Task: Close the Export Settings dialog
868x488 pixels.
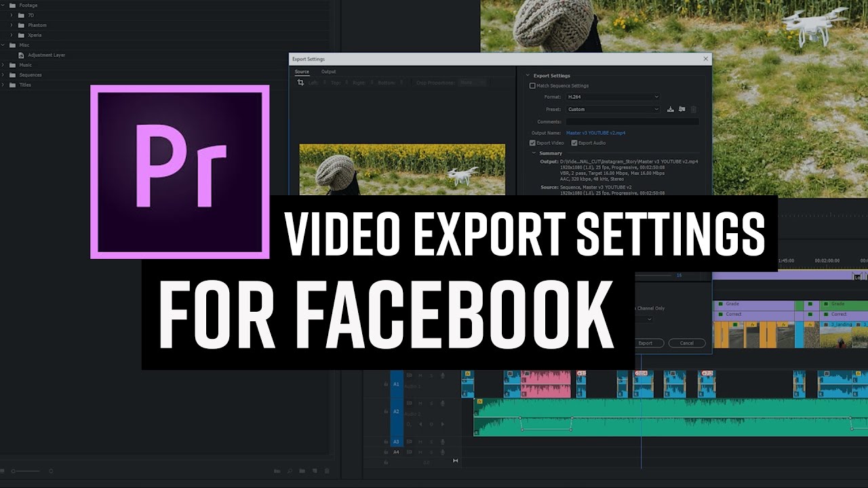Action: (x=705, y=59)
